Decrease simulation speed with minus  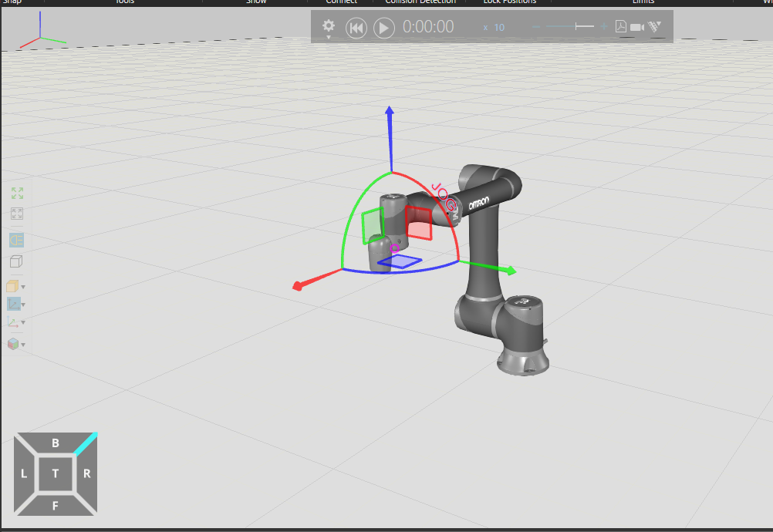[x=536, y=26]
